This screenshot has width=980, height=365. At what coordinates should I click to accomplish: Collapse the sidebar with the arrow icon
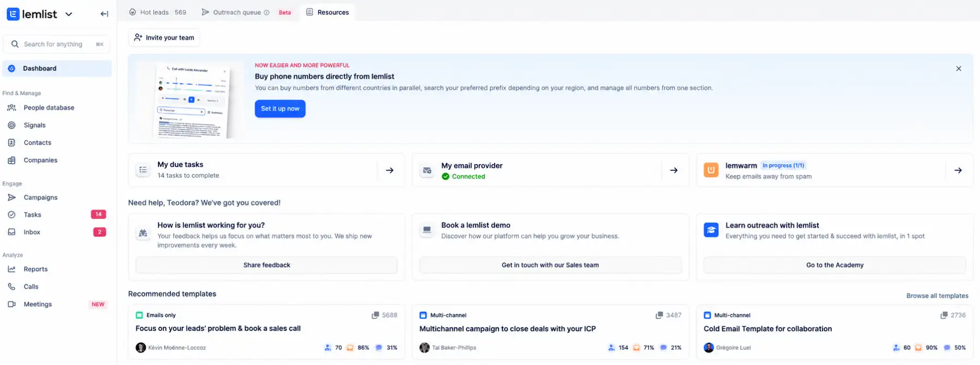(x=104, y=14)
